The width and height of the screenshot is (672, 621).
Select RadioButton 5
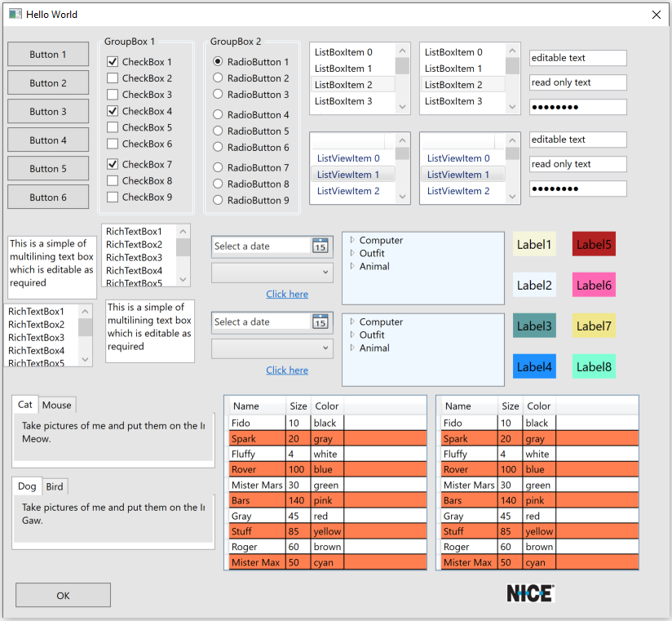pyautogui.click(x=218, y=131)
